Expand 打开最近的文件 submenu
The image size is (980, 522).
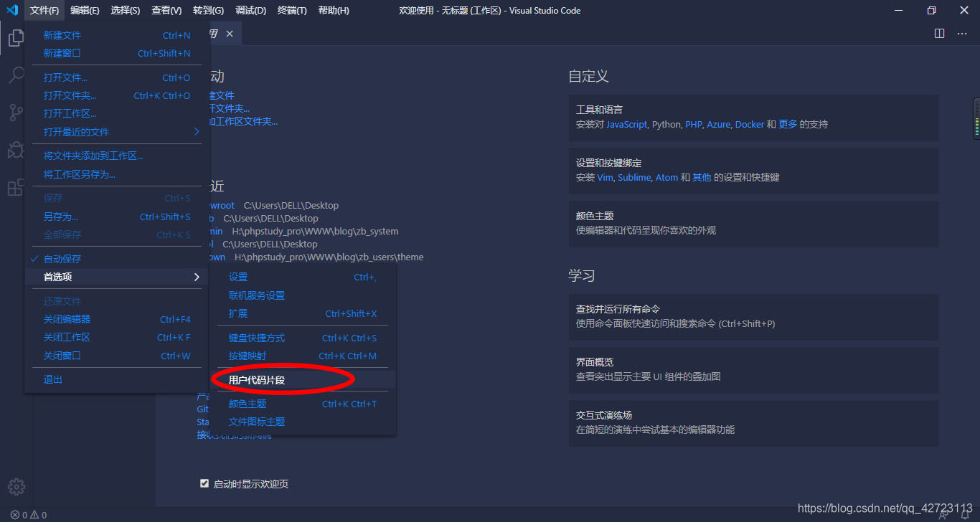118,132
